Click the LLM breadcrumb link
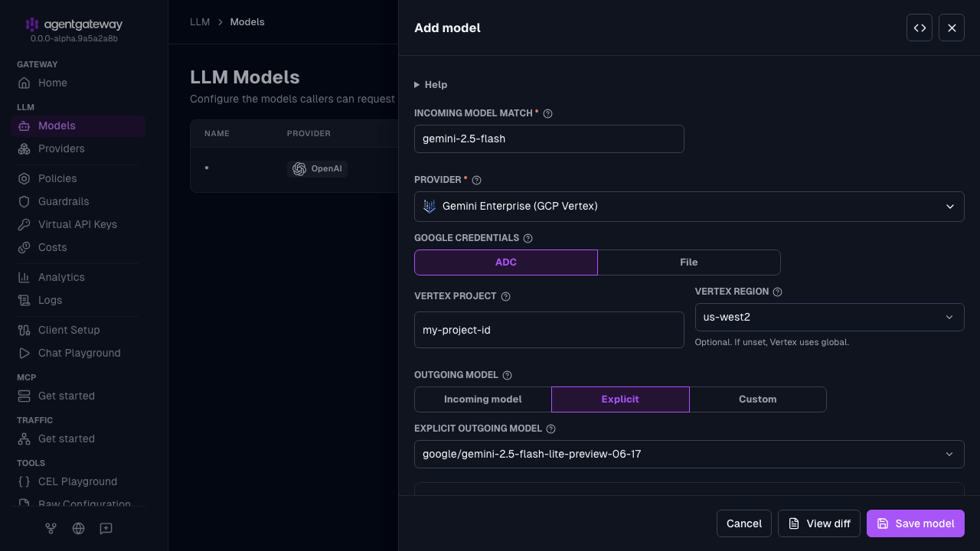Screen dimensions: 980x551 tap(200, 22)
